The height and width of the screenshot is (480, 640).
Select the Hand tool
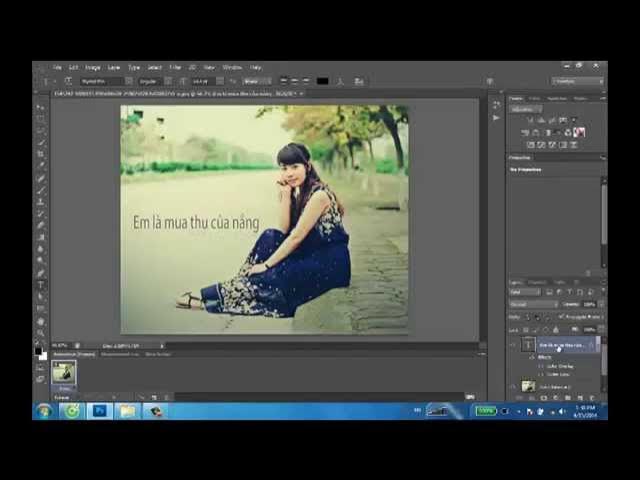tap(40, 321)
